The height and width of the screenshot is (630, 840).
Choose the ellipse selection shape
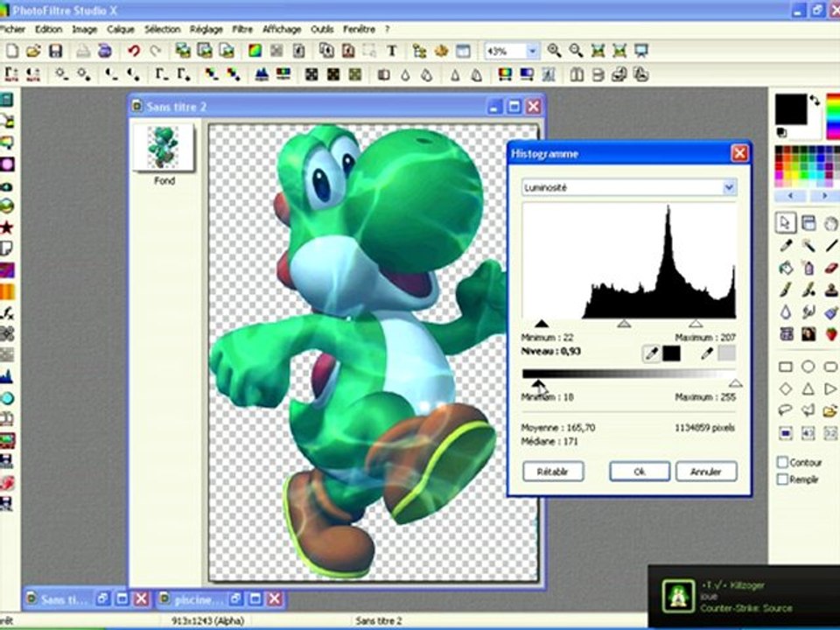pos(808,367)
